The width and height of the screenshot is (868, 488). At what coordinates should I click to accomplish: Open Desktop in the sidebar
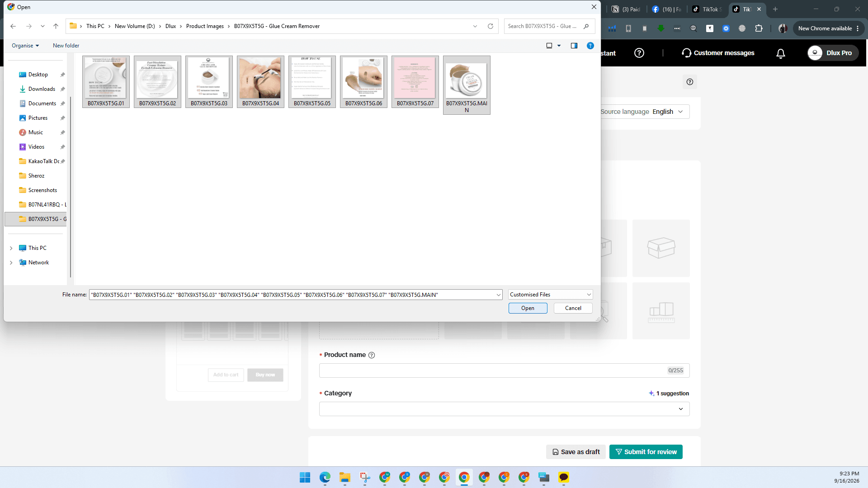(38, 75)
